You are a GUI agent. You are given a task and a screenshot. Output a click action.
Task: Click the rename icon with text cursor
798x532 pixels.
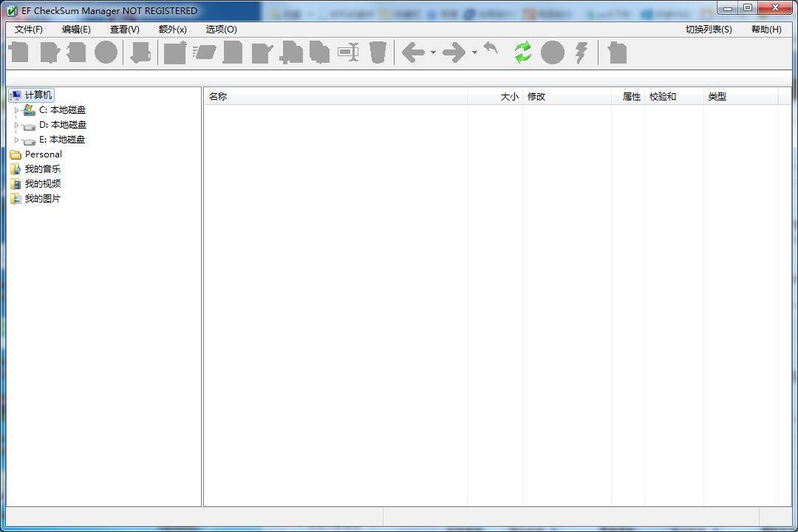click(x=349, y=52)
